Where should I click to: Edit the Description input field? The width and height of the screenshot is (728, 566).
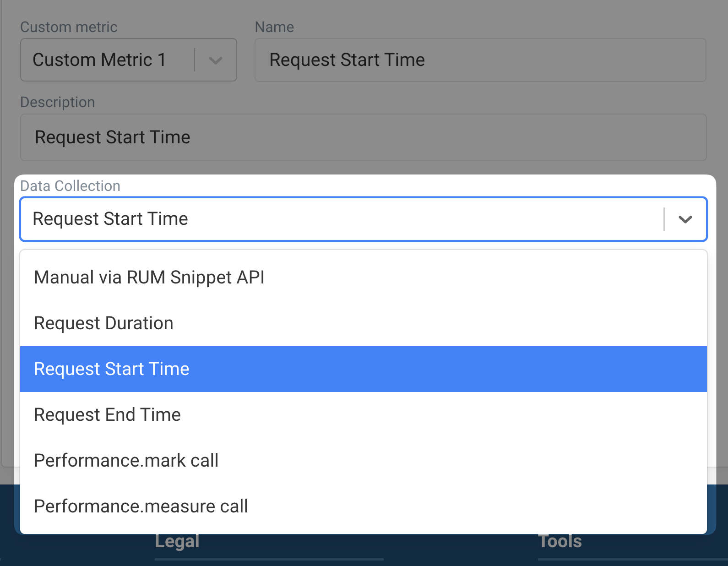tap(364, 137)
